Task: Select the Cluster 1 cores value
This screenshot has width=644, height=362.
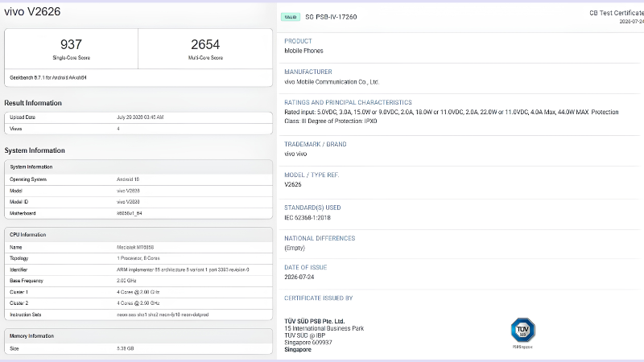Action: click(138, 292)
